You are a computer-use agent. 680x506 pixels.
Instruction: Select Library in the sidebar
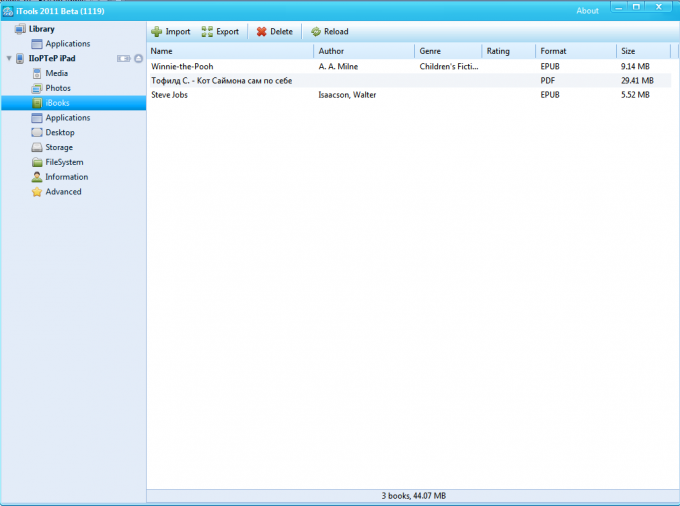pos(41,29)
